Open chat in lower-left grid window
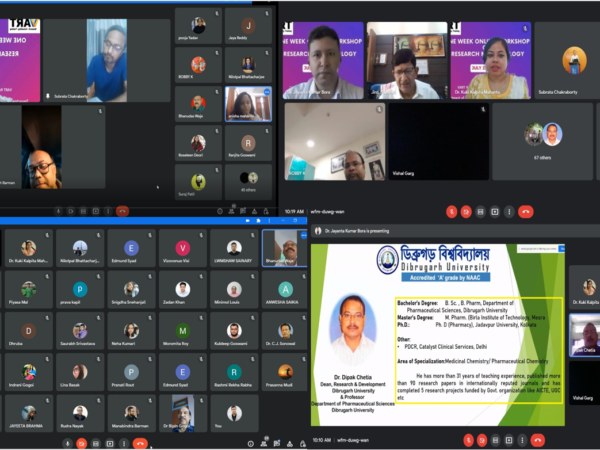This screenshot has width=600, height=450. coord(277,443)
